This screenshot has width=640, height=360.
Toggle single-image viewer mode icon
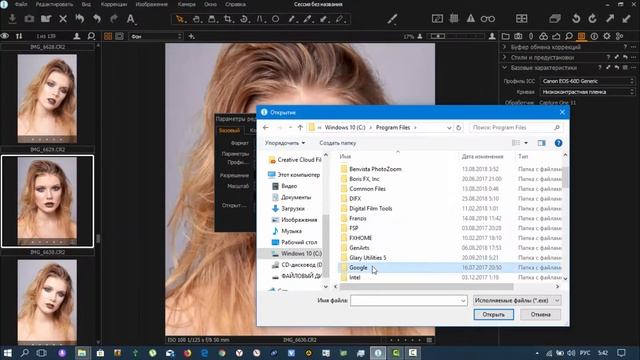(x=119, y=36)
